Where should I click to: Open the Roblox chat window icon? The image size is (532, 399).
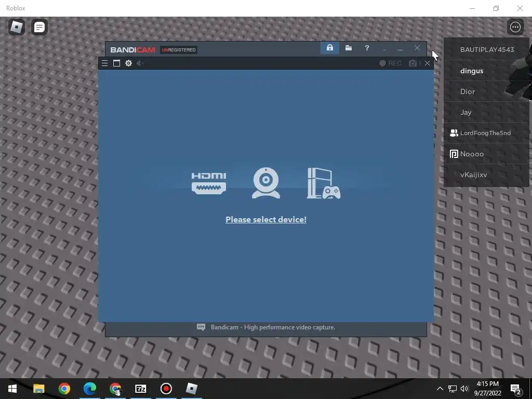click(39, 27)
